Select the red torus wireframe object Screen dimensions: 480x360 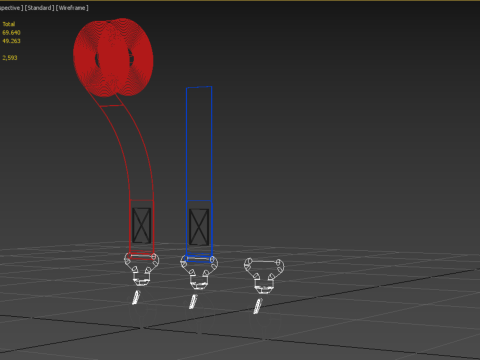click(x=113, y=57)
